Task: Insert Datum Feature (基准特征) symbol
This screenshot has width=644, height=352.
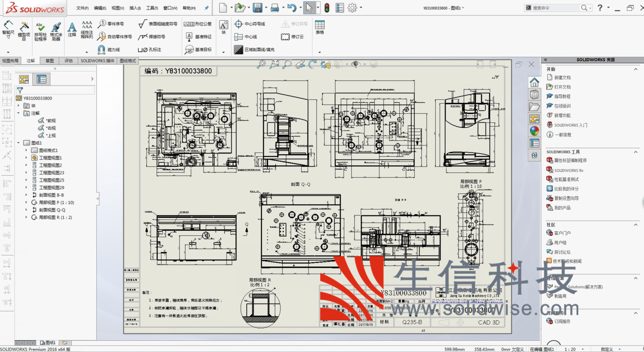Action: (199, 37)
